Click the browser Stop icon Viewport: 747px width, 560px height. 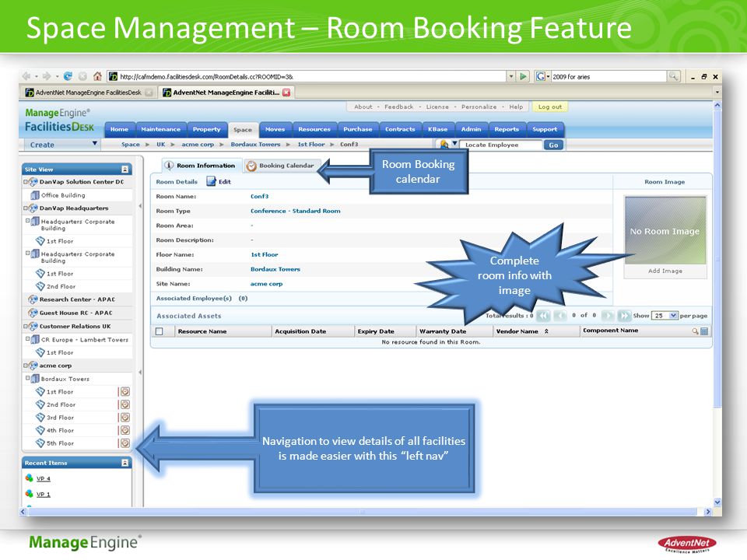pos(82,76)
